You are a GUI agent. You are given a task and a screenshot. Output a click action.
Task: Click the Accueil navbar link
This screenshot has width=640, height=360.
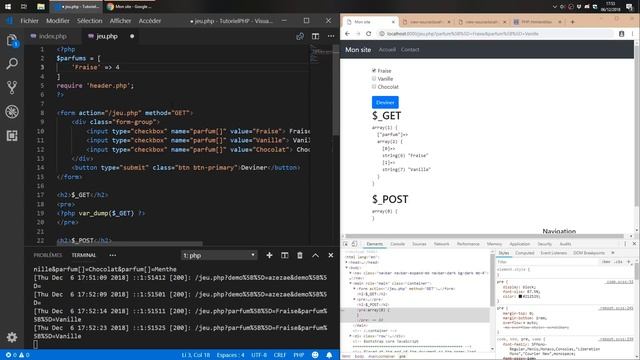point(387,49)
